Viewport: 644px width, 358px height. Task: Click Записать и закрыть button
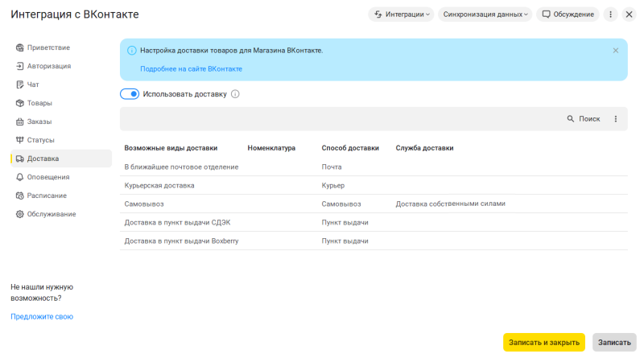pos(544,343)
